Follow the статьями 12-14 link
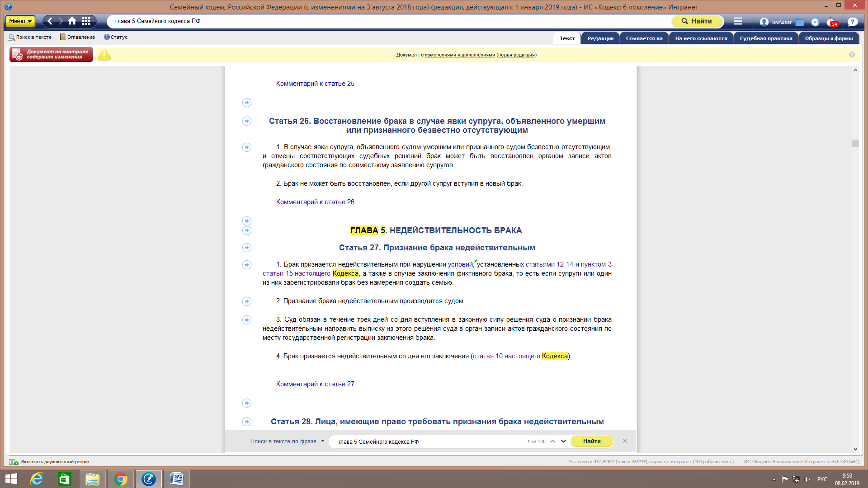Viewport: 868px width, 488px height. pyautogui.click(x=549, y=264)
